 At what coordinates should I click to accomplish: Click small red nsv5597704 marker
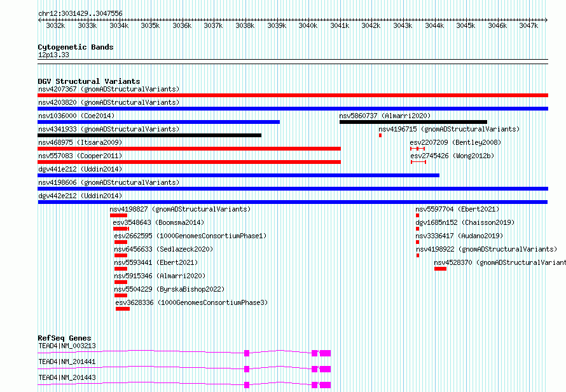coord(417,215)
